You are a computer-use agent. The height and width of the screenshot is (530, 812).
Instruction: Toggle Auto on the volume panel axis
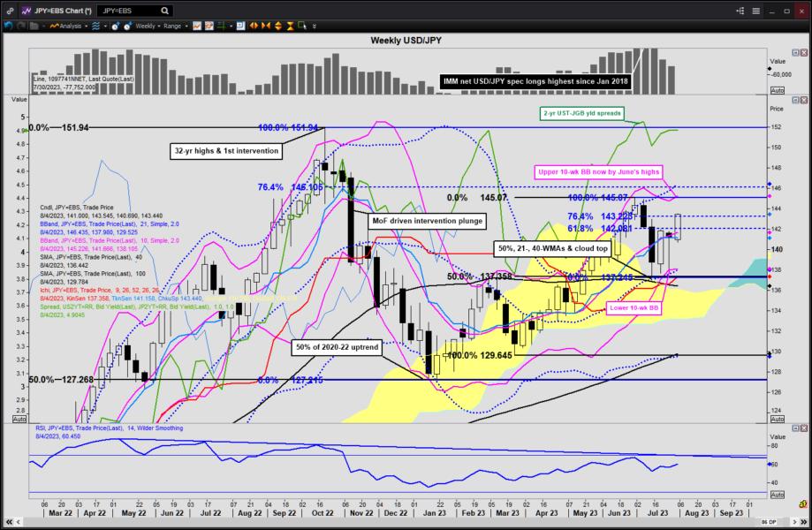(x=777, y=89)
